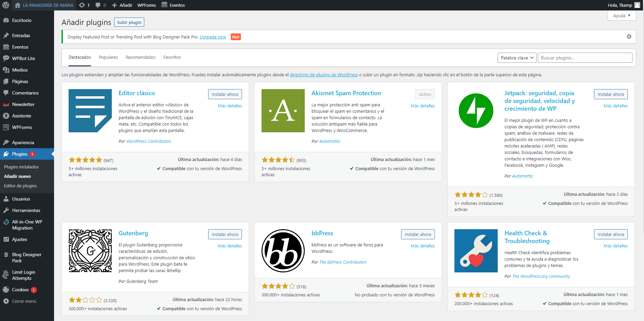644x321 pixels.
Task: Click the Akismet plugin logo
Action: 283,111
